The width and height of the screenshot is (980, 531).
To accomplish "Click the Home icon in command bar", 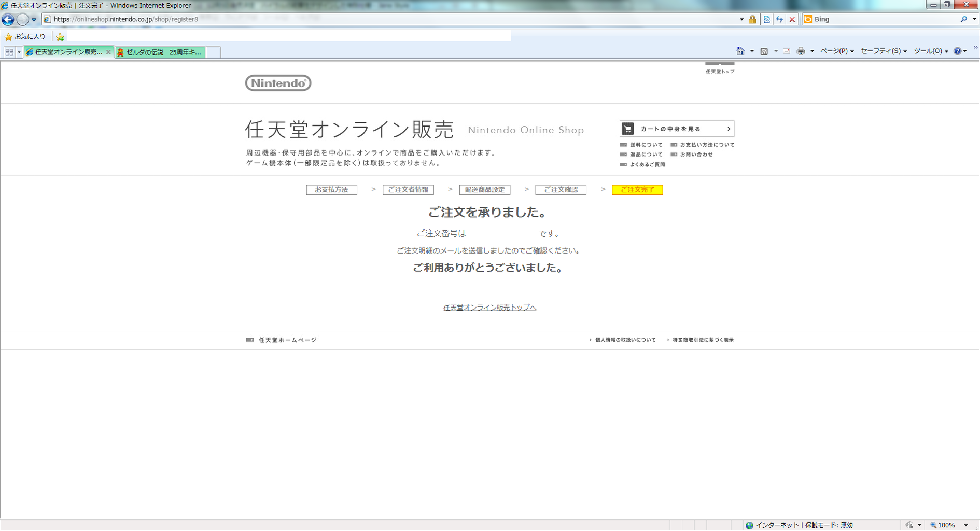I will point(740,51).
